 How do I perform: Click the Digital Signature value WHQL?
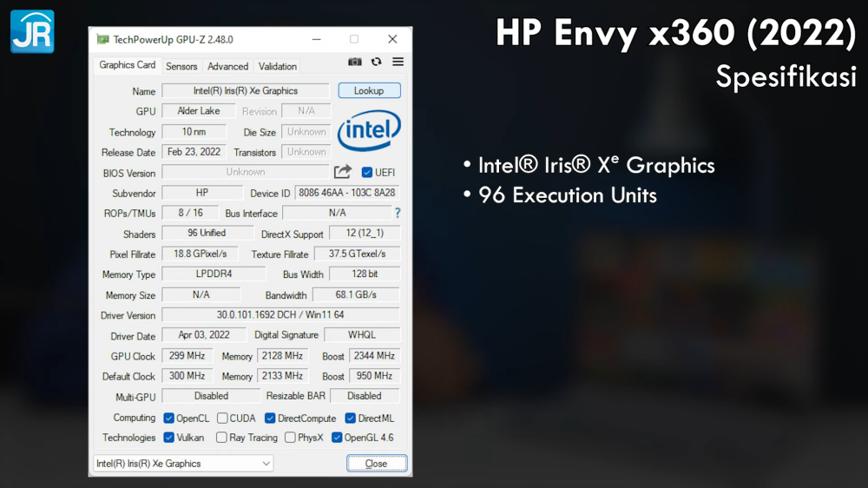tap(361, 335)
